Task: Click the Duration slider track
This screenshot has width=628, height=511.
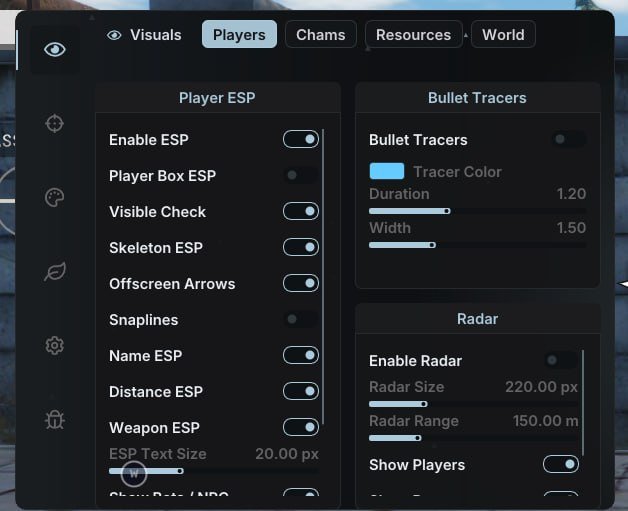Action: tap(477, 211)
